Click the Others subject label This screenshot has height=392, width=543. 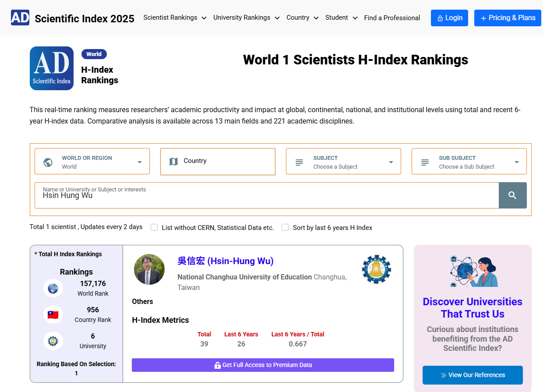click(142, 301)
